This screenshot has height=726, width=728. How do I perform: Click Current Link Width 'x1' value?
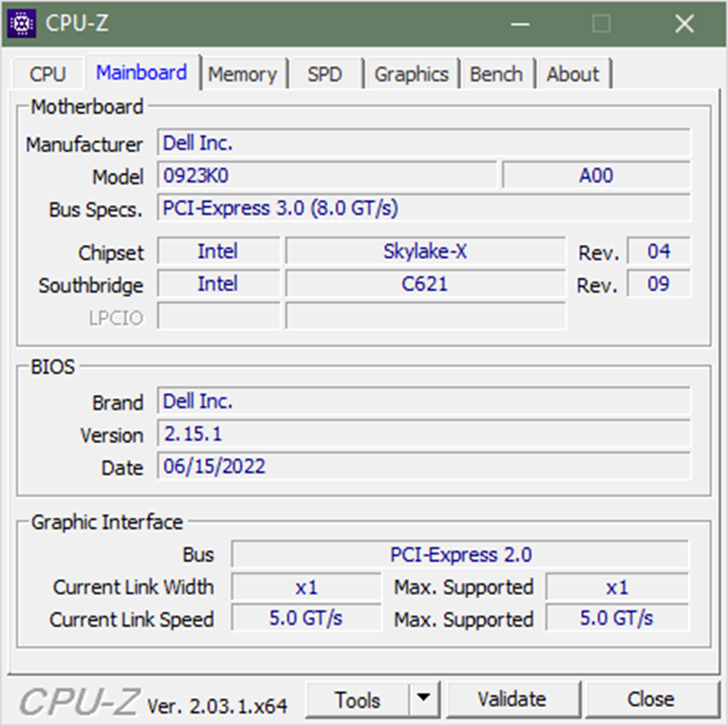tap(306, 587)
